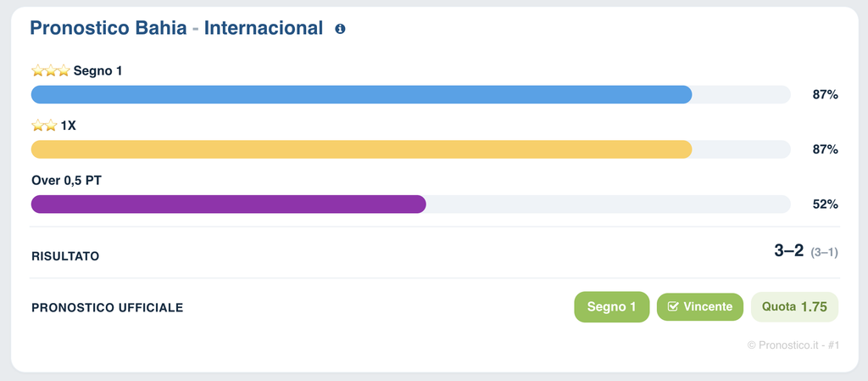Click the info icon beside Internacional
The image size is (868, 381).
(340, 29)
